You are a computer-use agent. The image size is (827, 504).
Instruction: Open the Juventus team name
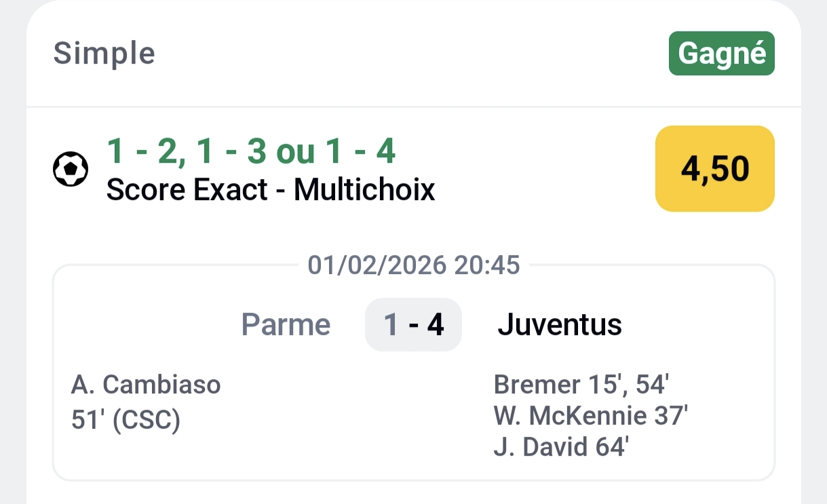[x=560, y=325]
